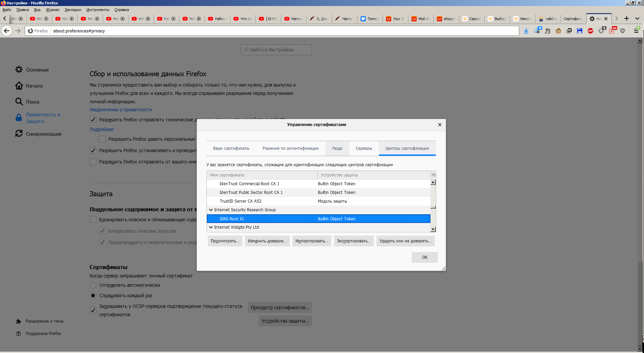
Task: Click Удалить или не доверять button
Action: [406, 241]
